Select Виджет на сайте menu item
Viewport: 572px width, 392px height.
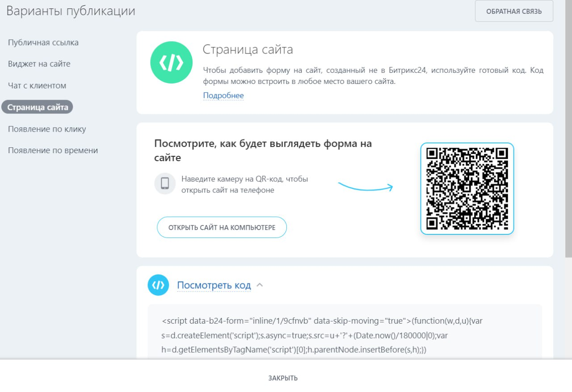tap(39, 64)
